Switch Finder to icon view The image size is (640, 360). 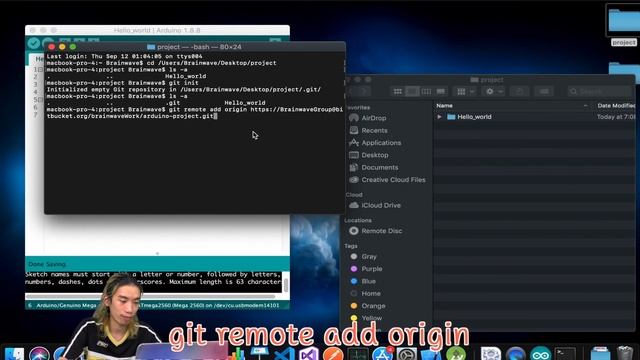[x=398, y=91]
